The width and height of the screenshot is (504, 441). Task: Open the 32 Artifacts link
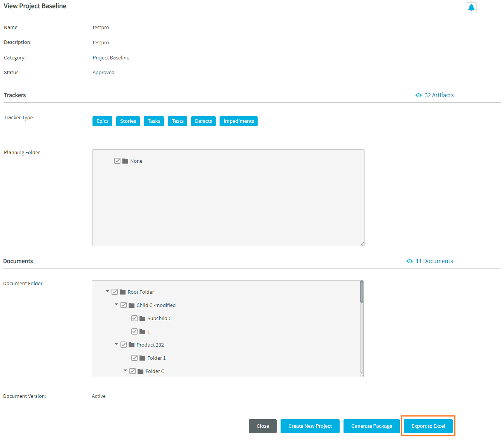(x=439, y=95)
